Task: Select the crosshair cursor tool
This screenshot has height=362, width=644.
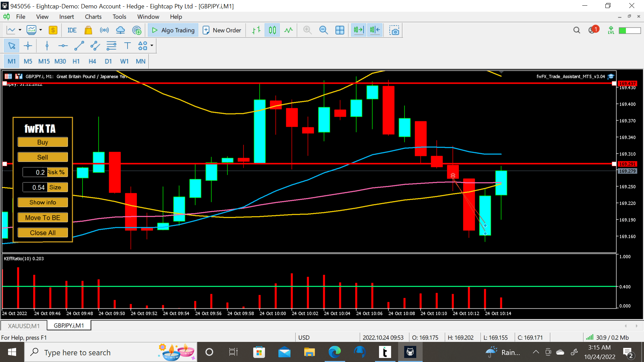Action: tap(28, 46)
